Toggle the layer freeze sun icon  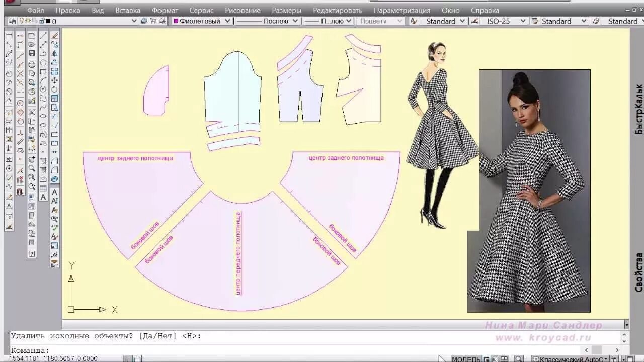pyautogui.click(x=28, y=21)
